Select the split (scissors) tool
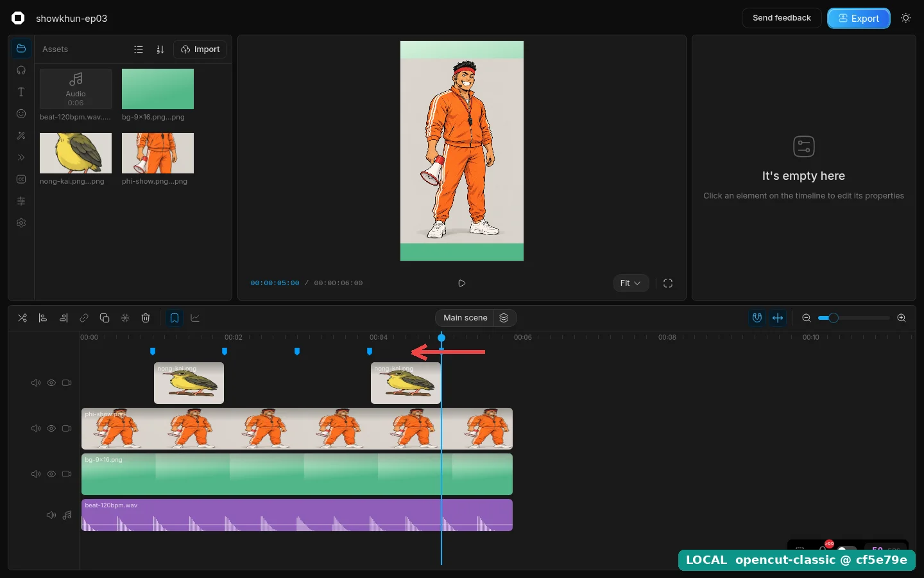The width and height of the screenshot is (924, 578). tap(22, 318)
